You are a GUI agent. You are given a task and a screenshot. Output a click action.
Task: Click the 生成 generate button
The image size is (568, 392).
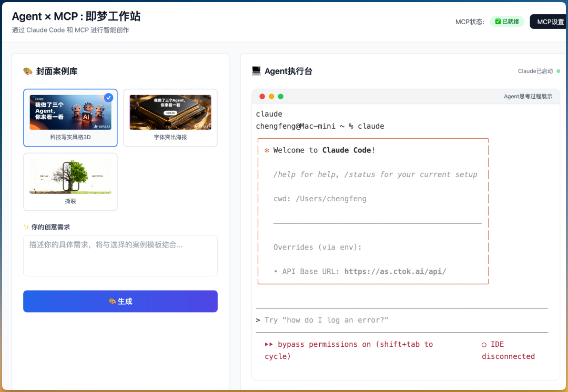pos(120,301)
